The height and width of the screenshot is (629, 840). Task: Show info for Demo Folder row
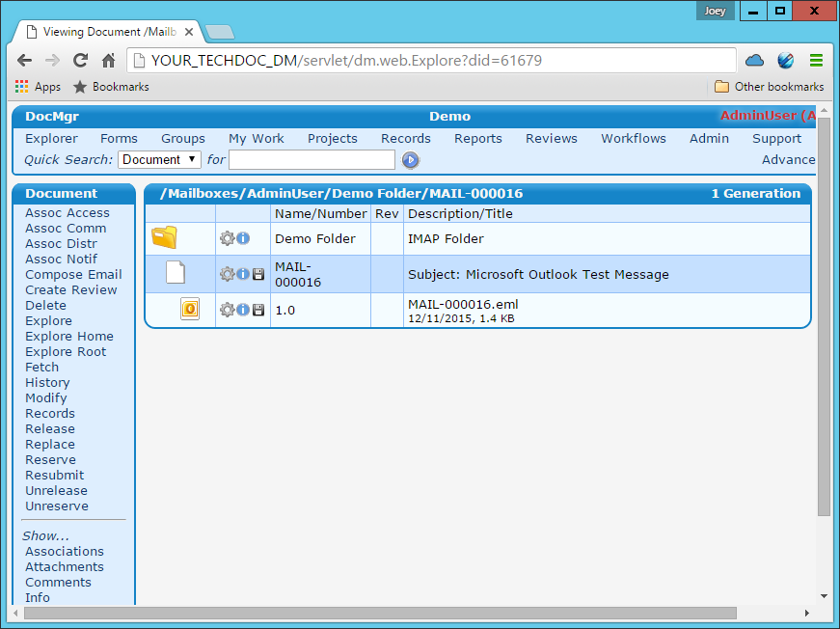point(243,238)
